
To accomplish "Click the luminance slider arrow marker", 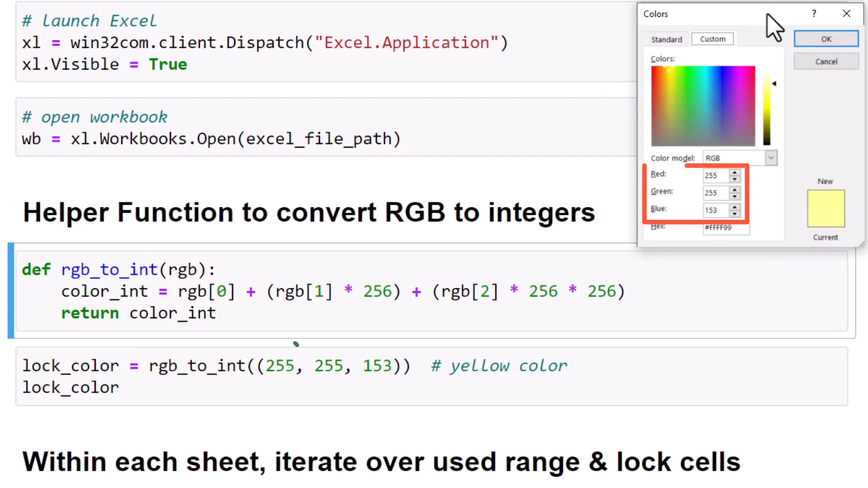I will pos(775,84).
